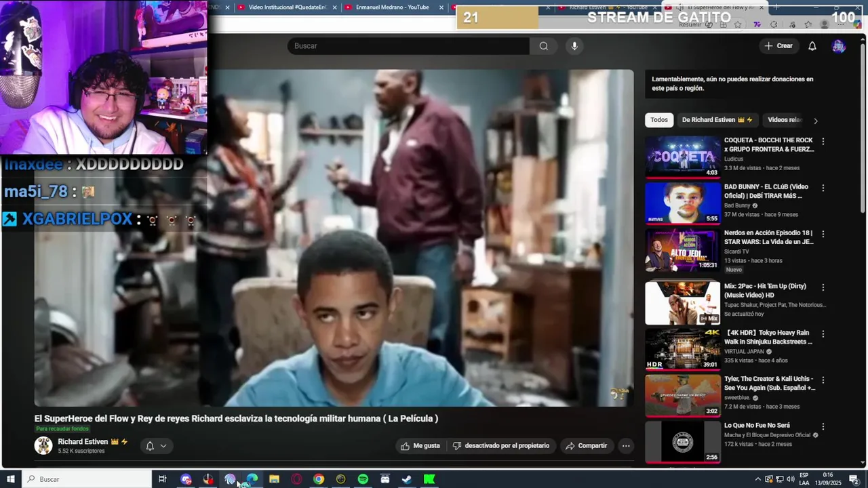Open Bad Bunny EL CLúB video thumbnail
This screenshot has height=488, width=868.
682,203
